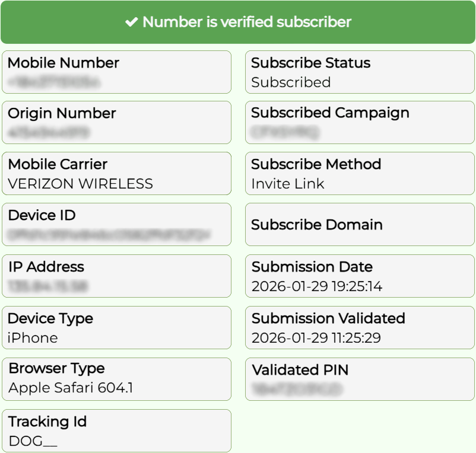Select the Device ID field
Screen dimensions: 476x453
coord(116,225)
